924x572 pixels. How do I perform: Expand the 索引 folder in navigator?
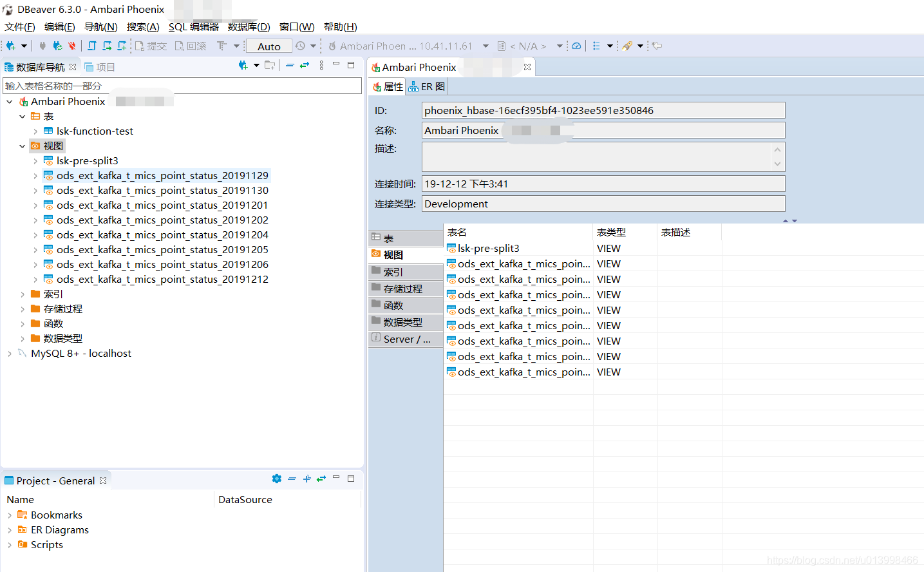click(x=23, y=294)
